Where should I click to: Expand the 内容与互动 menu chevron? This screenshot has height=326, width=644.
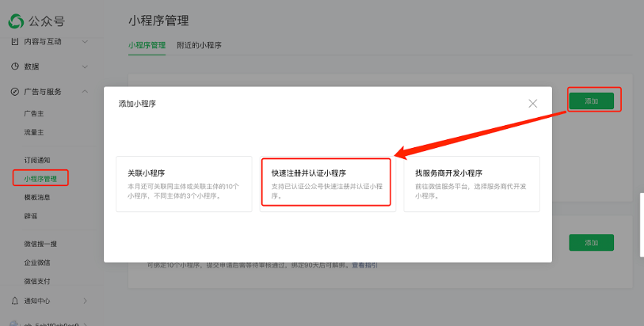coord(85,41)
